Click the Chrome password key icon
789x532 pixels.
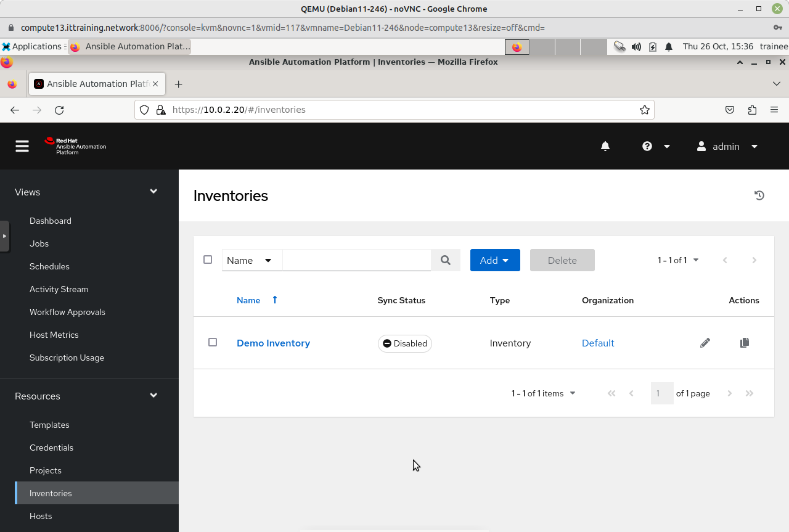(777, 28)
